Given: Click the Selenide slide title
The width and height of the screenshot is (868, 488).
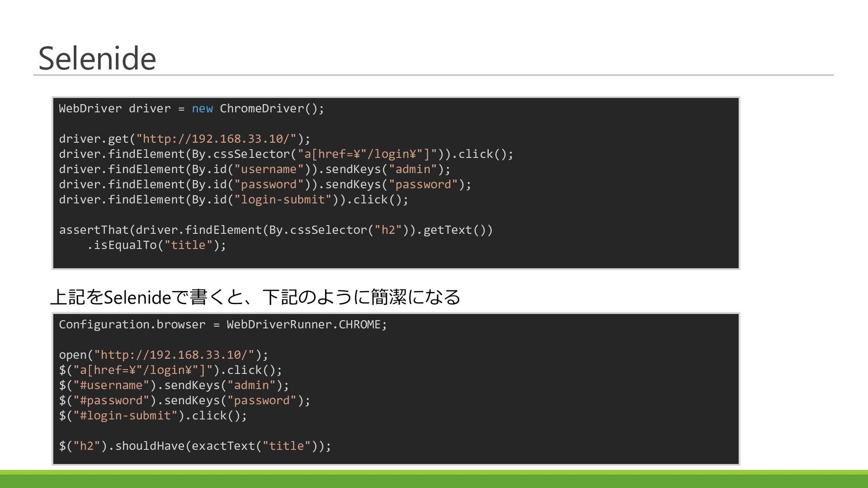Looking at the screenshot, I should (97, 58).
